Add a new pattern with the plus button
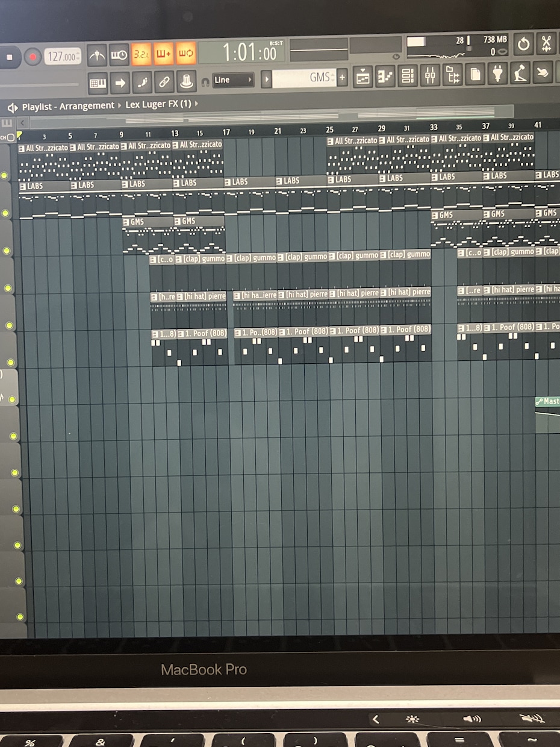The image size is (560, 747). coord(343,77)
